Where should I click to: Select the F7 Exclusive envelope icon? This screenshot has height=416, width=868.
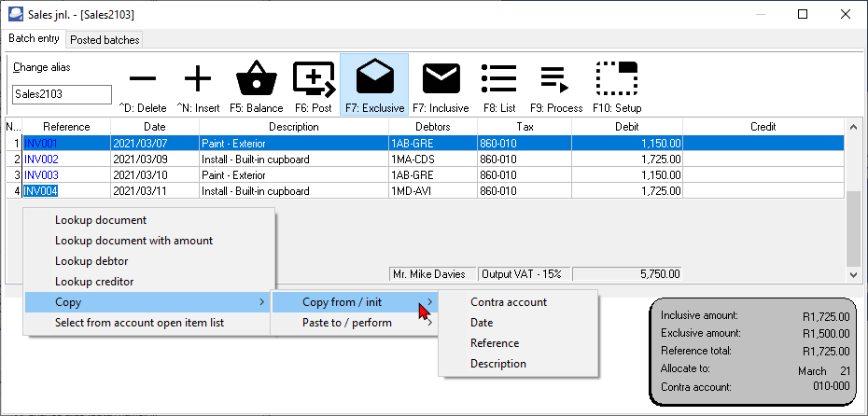coord(375,78)
